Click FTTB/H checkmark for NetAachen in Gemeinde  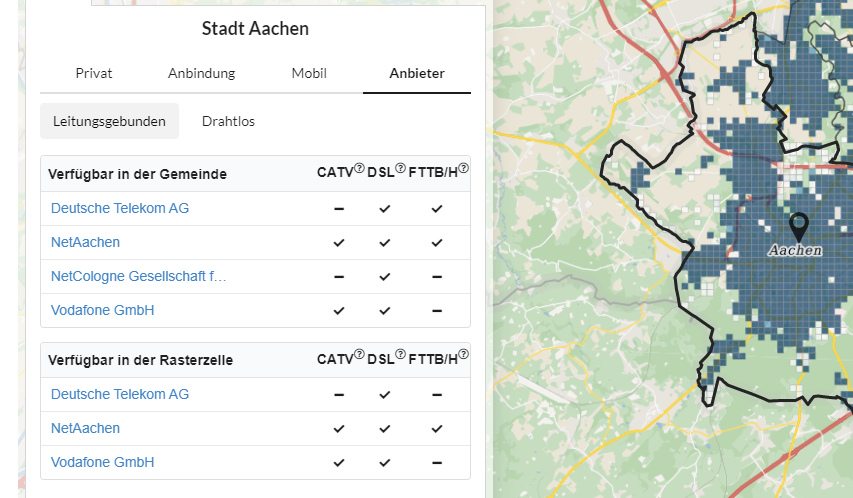[x=437, y=243]
